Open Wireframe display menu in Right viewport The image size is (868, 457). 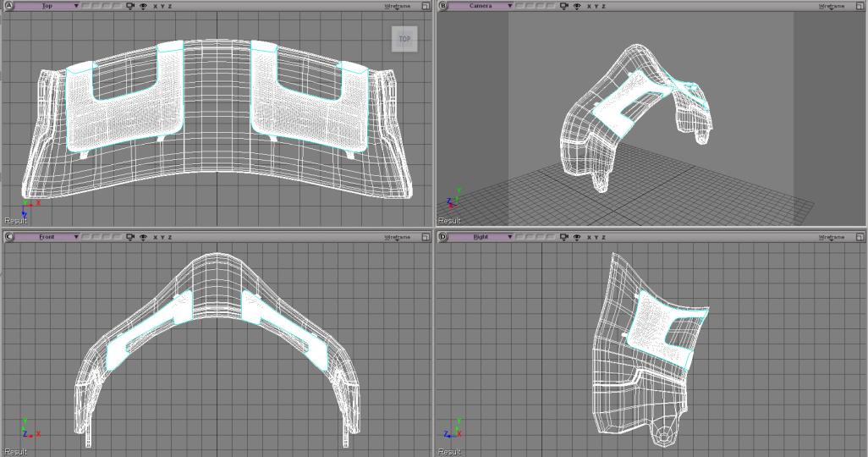[x=831, y=237]
